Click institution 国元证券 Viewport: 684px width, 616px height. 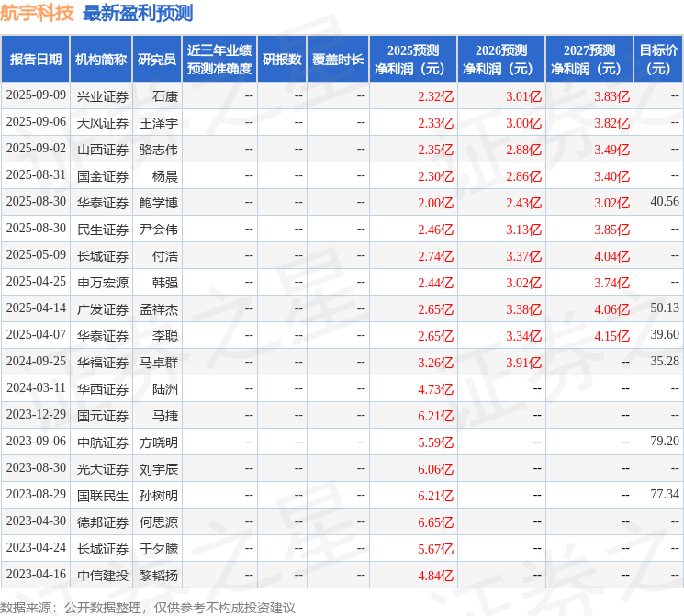pyautogui.click(x=103, y=416)
